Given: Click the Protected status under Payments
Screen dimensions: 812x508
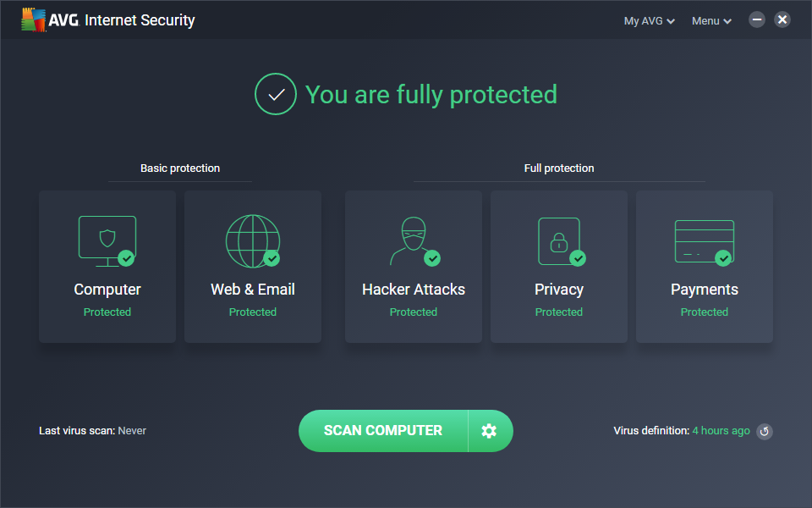Looking at the screenshot, I should 704,312.
